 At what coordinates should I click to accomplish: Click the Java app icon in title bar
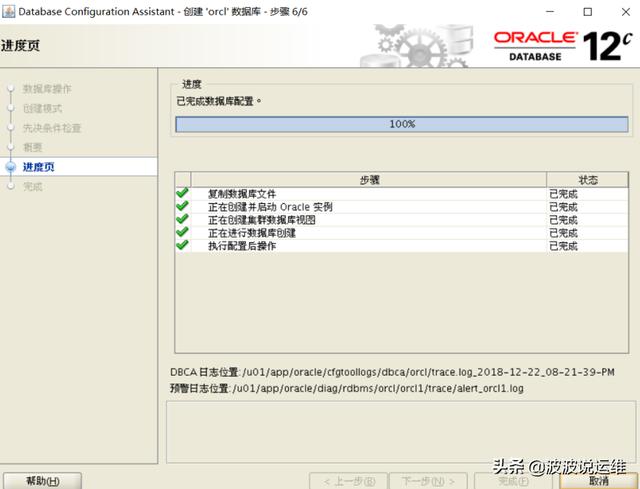8,11
